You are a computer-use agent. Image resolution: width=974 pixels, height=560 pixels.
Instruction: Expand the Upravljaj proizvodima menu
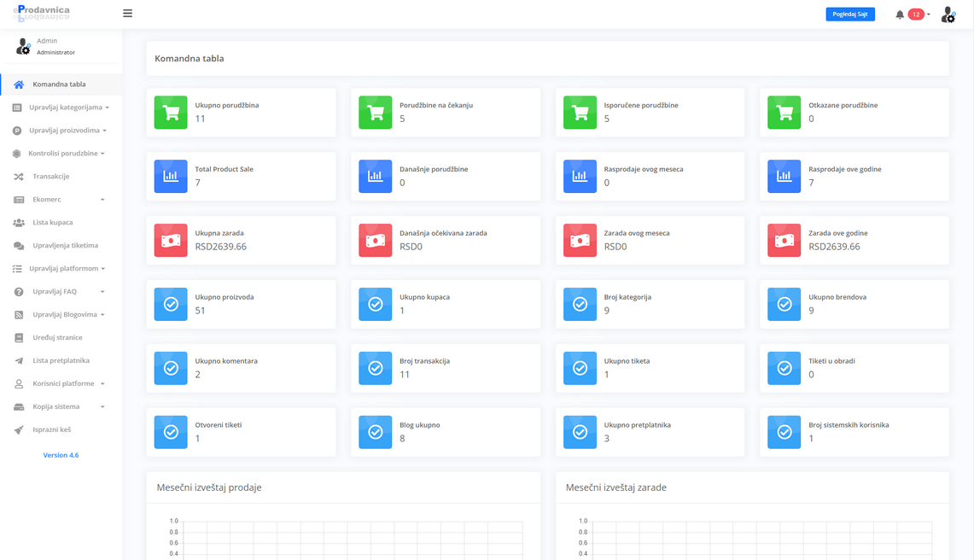point(67,131)
